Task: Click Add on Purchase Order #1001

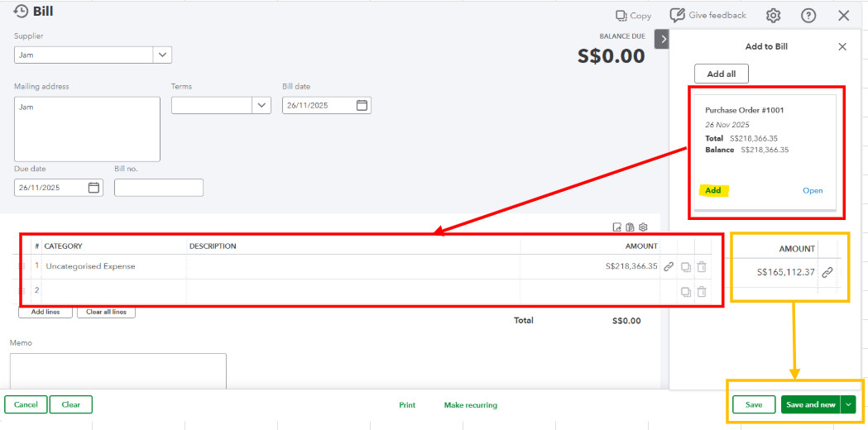Action: 712,190
